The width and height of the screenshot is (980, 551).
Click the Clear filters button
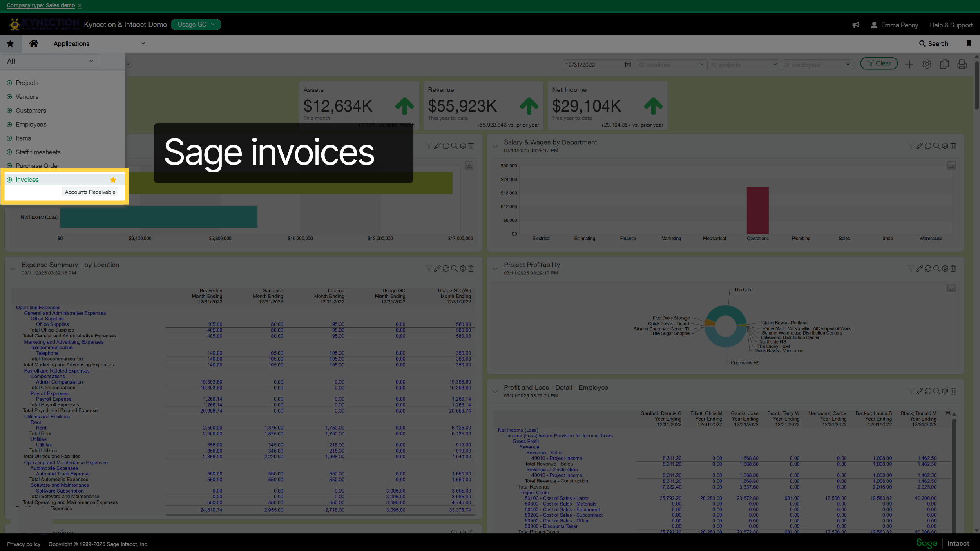pos(879,64)
